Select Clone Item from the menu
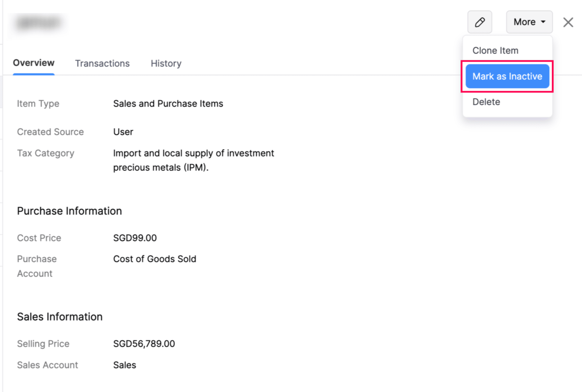The width and height of the screenshot is (582, 392). (x=495, y=51)
